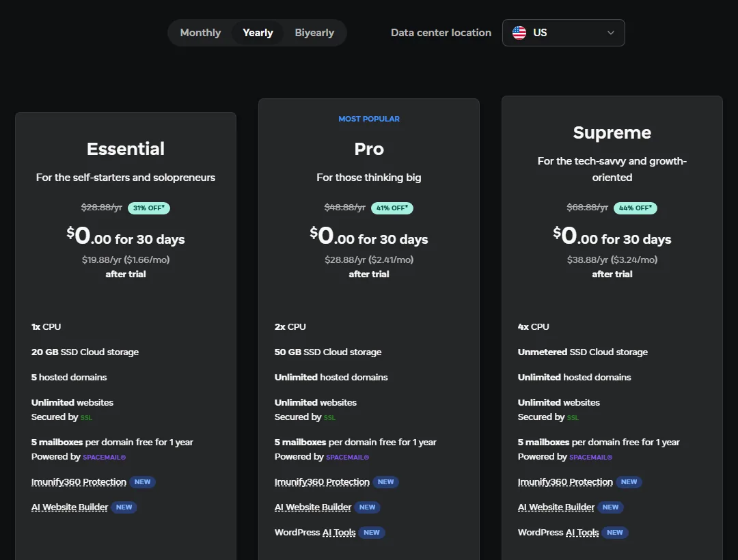This screenshot has width=738, height=560.
Task: Click 1x CPU feature text
Action: [46, 327]
